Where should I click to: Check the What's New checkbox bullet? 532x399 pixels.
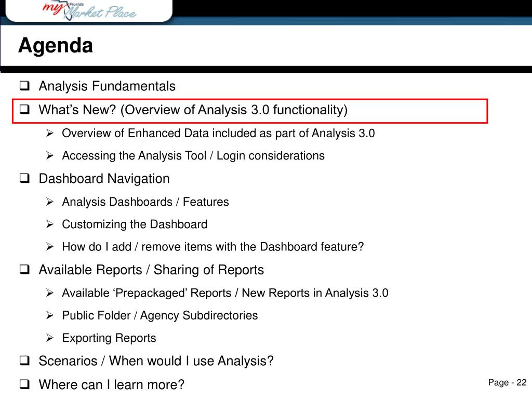pyautogui.click(x=24, y=109)
